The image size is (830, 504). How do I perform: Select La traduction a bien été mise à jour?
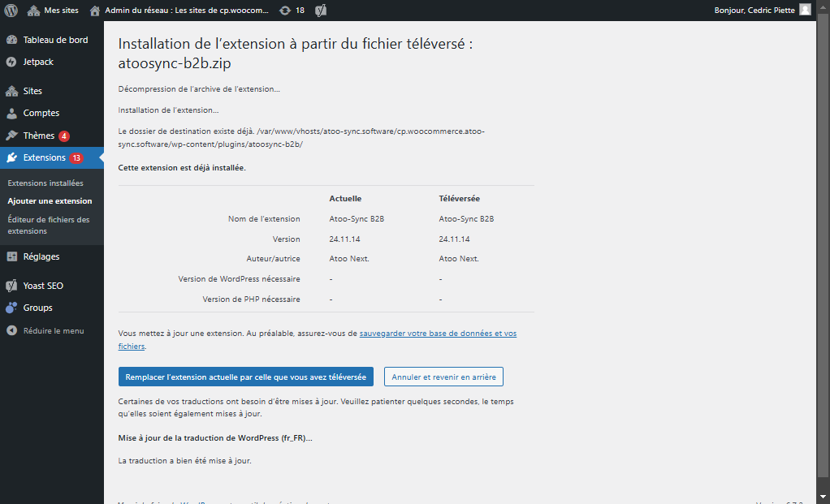184,461
